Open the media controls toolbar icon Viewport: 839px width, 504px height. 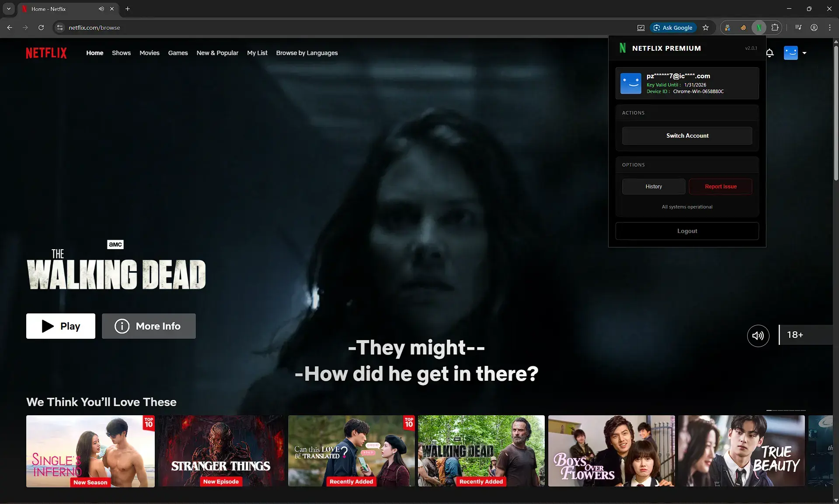(798, 28)
